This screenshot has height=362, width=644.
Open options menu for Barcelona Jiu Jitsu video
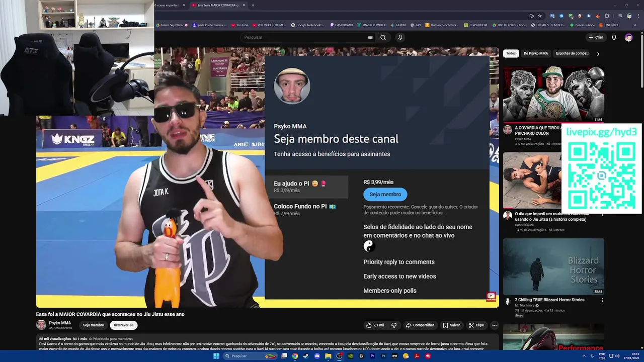602,215
